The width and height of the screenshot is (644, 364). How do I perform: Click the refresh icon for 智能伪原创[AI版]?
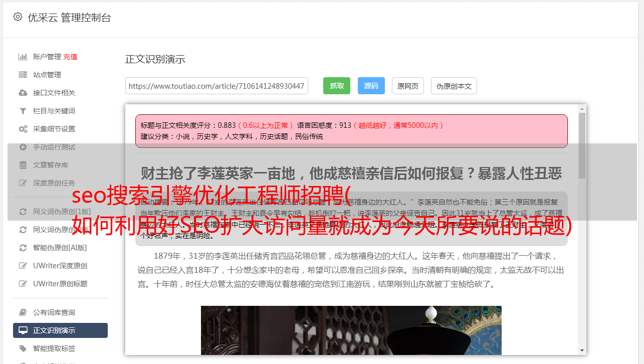click(23, 248)
